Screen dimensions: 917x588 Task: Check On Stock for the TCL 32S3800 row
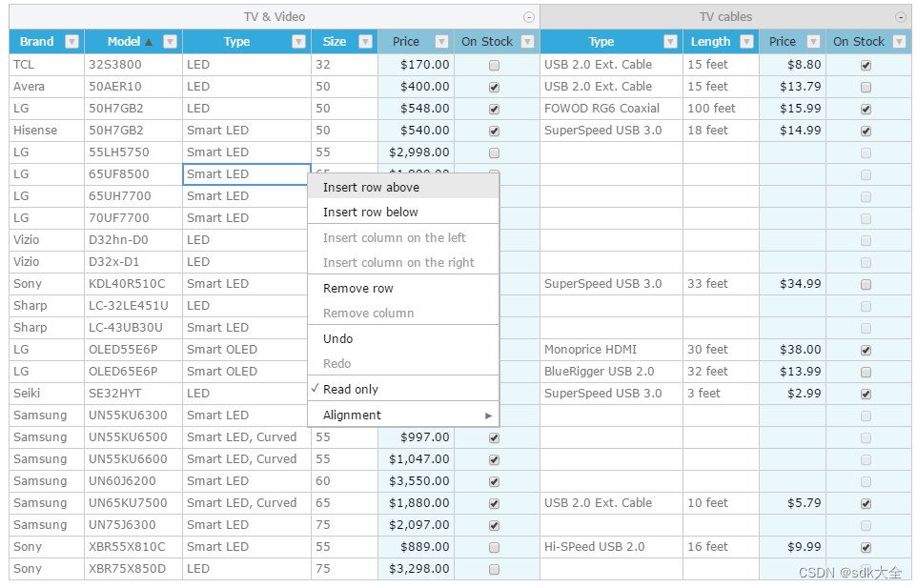(x=493, y=64)
